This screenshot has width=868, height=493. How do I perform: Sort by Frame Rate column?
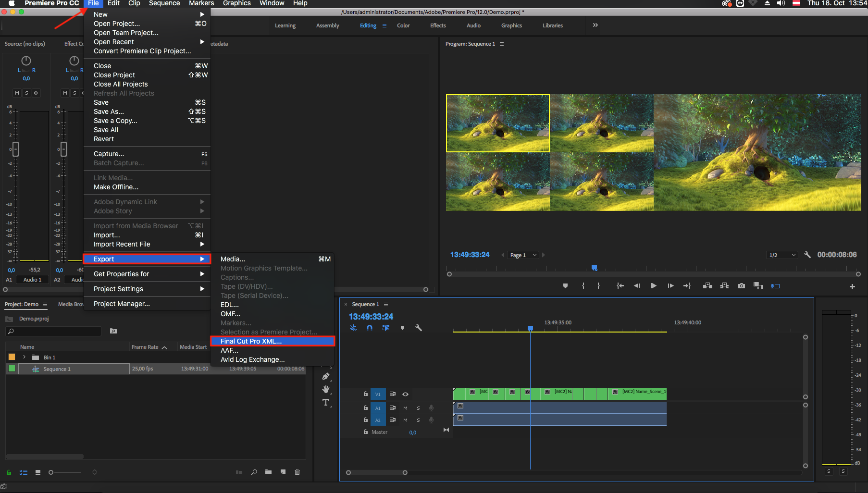pyautogui.click(x=145, y=347)
